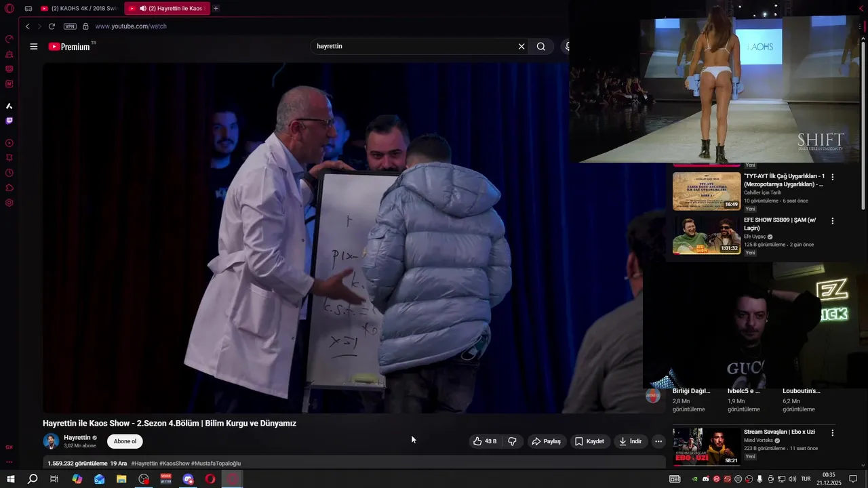Open NVIDIA tray icon
This screenshot has width=868, height=488.
click(694, 479)
